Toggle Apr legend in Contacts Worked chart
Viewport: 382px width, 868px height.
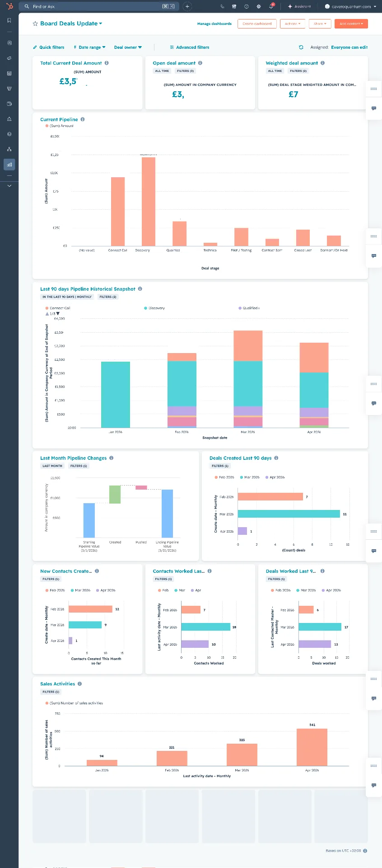coord(196,590)
